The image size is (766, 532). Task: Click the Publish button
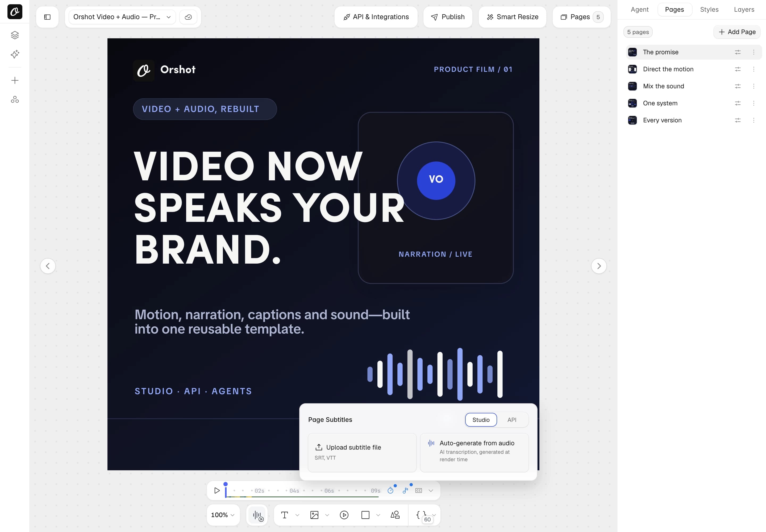coord(448,17)
